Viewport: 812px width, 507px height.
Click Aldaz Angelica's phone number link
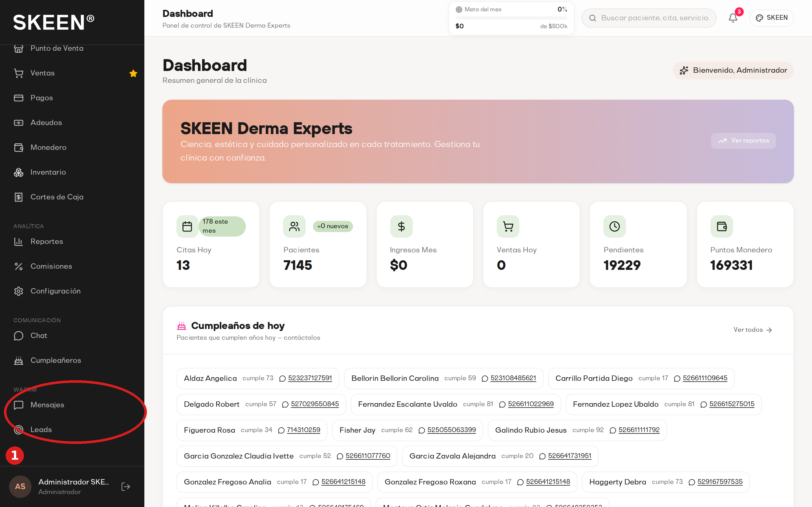pyautogui.click(x=310, y=378)
